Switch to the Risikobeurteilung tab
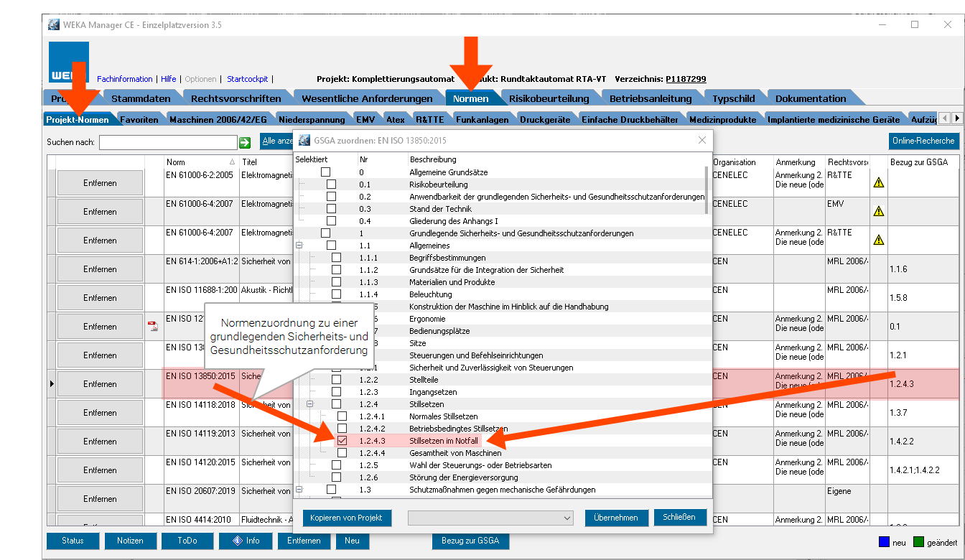This screenshot has width=965, height=560. tap(549, 98)
